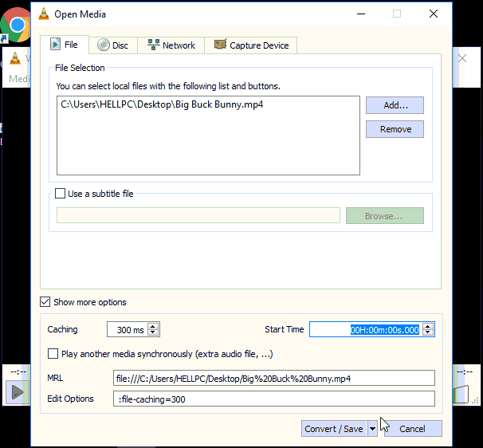Click the disabled Browse... button
This screenshot has height=448, width=483.
point(384,216)
